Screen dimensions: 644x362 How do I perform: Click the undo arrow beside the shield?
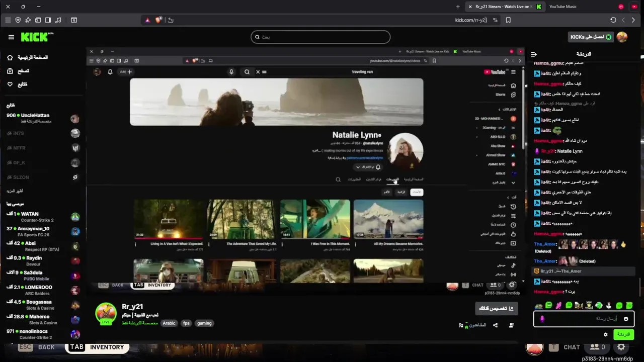(x=171, y=20)
